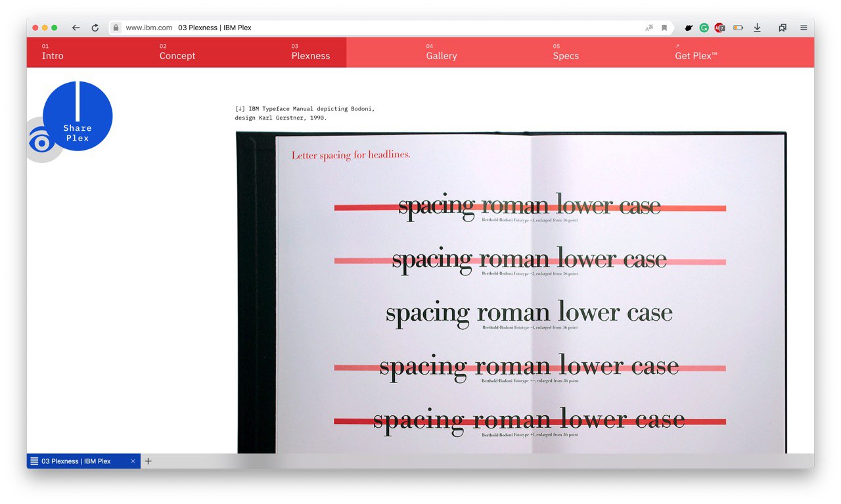This screenshot has width=841, height=504.
Task: Select the 03 Plexness section
Action: [x=311, y=52]
